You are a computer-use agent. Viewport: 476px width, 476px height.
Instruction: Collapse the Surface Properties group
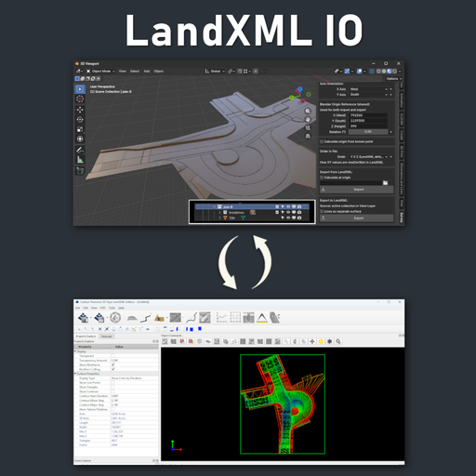click(75, 374)
